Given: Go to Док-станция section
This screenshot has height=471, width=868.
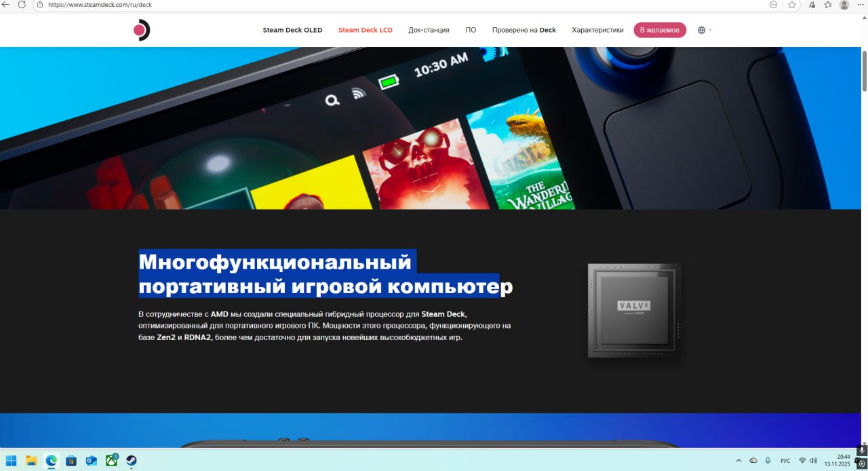Looking at the screenshot, I should coord(429,30).
